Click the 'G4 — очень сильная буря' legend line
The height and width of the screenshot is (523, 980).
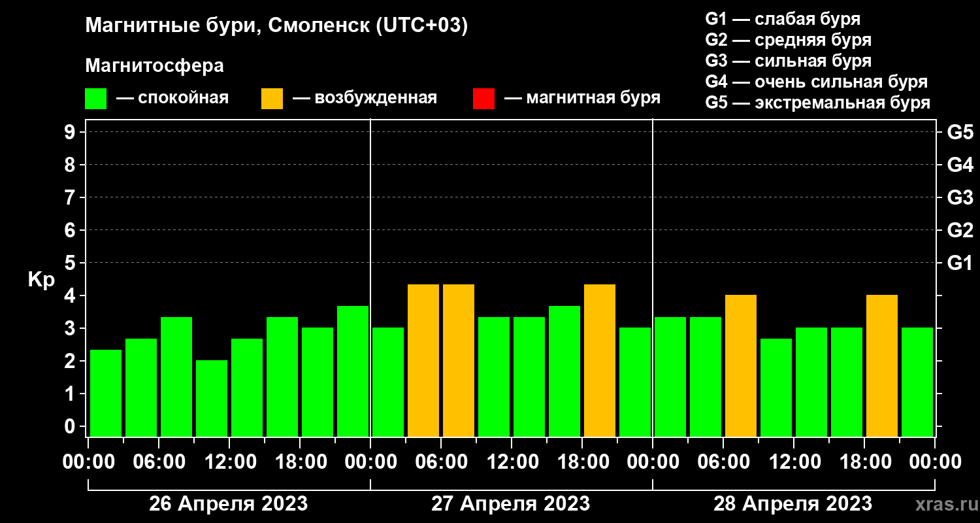817,82
